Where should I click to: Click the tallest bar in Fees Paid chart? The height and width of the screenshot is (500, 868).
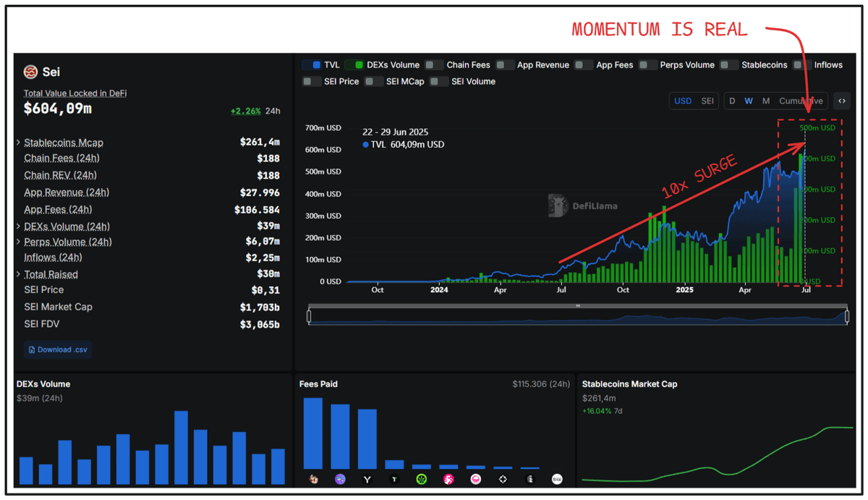pyautogui.click(x=313, y=433)
